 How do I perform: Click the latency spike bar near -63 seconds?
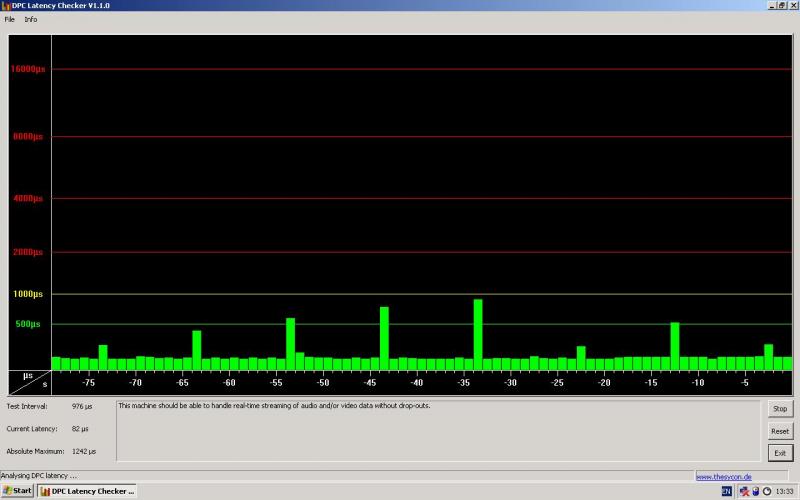pos(196,350)
